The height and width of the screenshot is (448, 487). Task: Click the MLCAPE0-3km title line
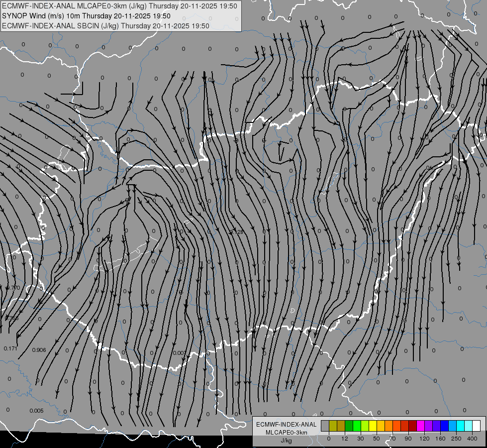pyautogui.click(x=119, y=6)
